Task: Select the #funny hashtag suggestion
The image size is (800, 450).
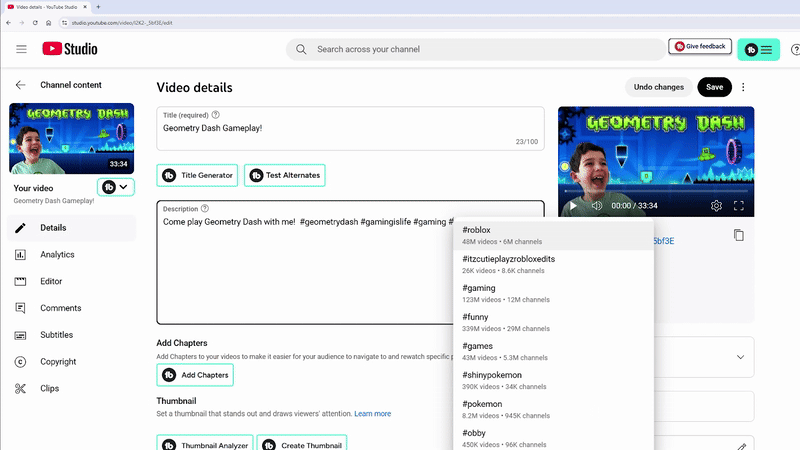Action: [553, 322]
